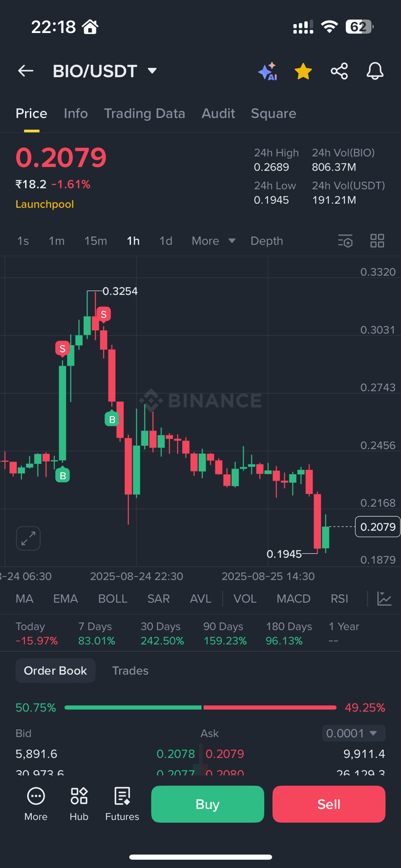Screen dimensions: 401x868
Task: Tap the B buy marker below 0.2743
Action: click(112, 419)
